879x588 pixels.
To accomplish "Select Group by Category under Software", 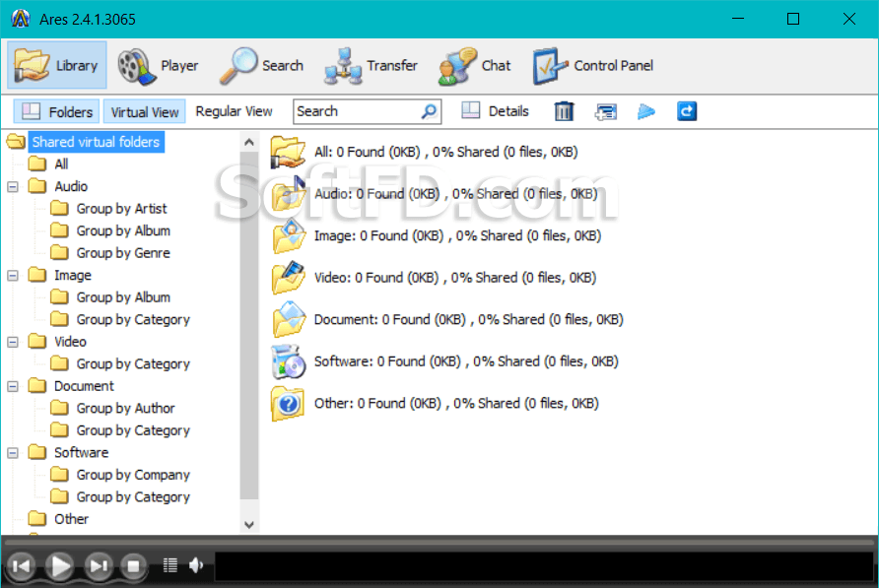I will point(133,497).
